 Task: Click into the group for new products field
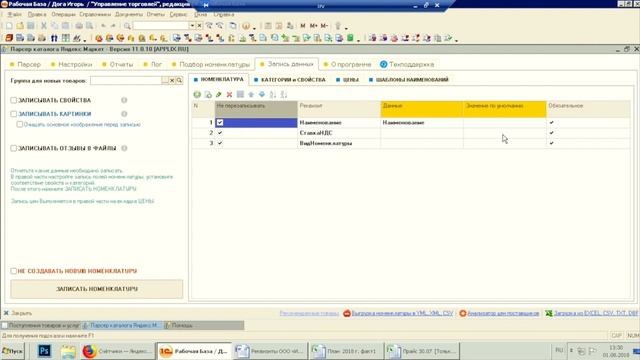(126, 80)
